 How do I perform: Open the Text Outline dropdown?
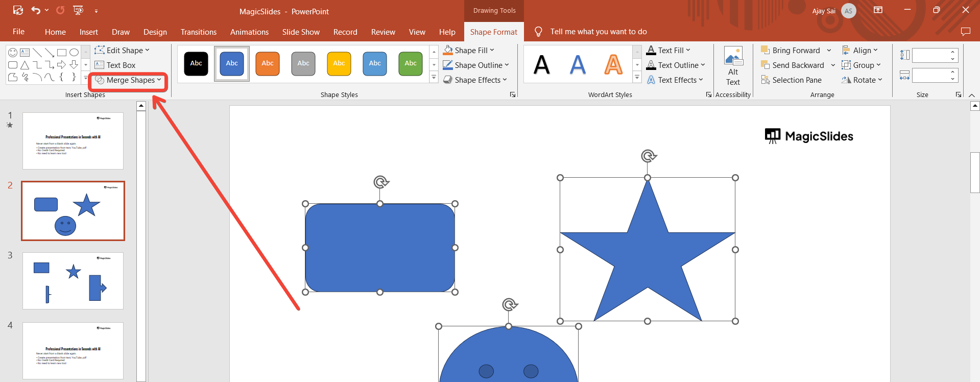[x=676, y=65]
